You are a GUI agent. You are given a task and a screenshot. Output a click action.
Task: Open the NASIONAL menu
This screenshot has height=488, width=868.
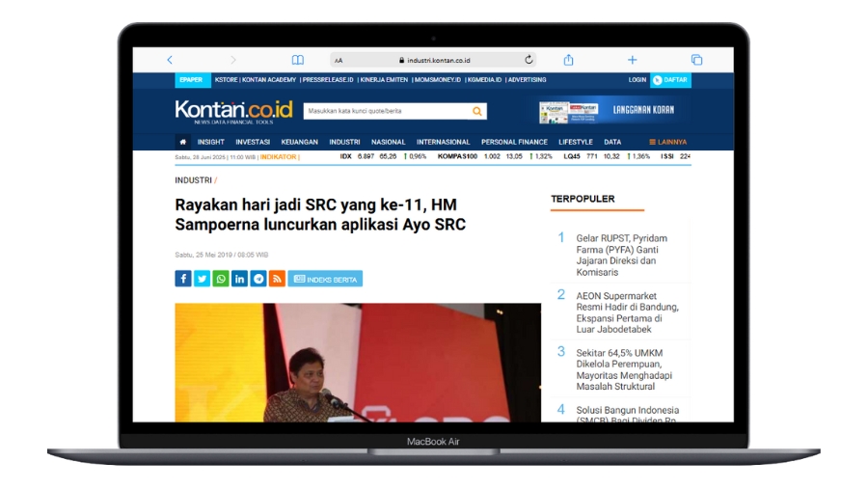388,142
